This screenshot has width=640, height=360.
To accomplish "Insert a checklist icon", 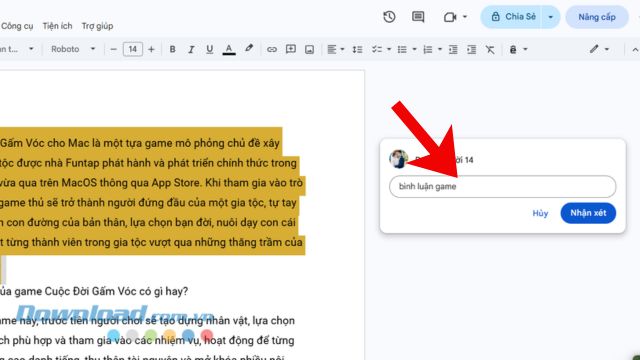I will (377, 49).
